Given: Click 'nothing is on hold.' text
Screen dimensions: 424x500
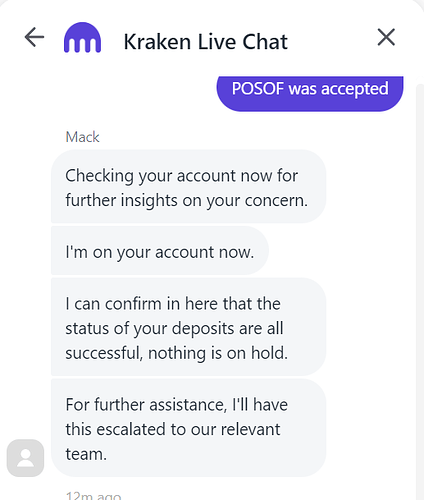Looking at the screenshot, I should (218, 353).
